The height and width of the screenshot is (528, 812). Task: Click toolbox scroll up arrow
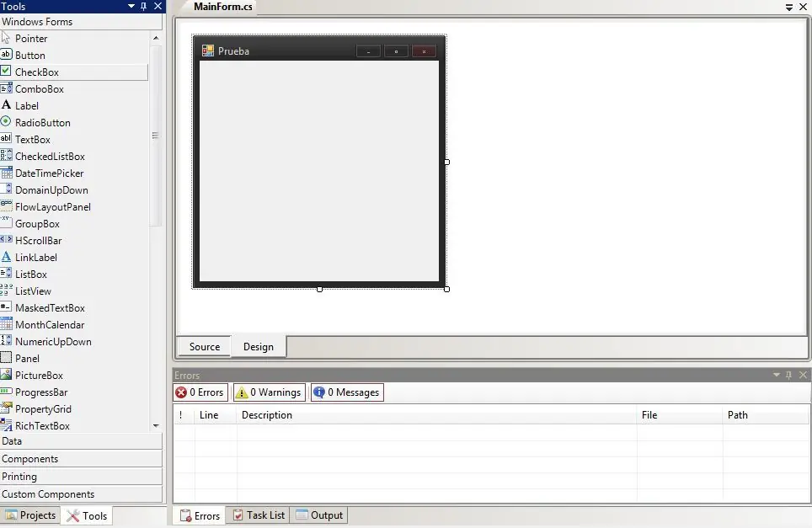[x=156, y=38]
